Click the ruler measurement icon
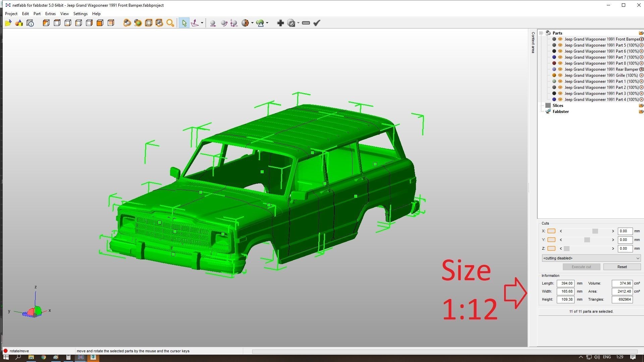 click(x=306, y=23)
